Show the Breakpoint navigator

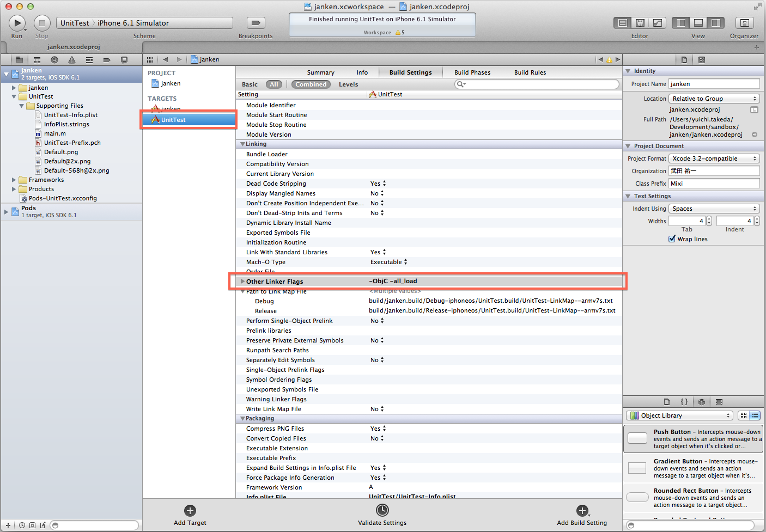[107, 60]
